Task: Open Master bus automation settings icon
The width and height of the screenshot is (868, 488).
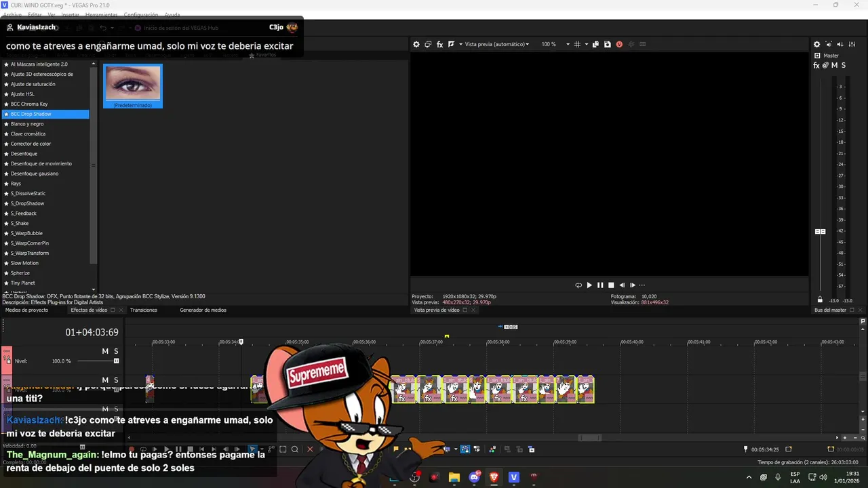Action: tap(825, 65)
